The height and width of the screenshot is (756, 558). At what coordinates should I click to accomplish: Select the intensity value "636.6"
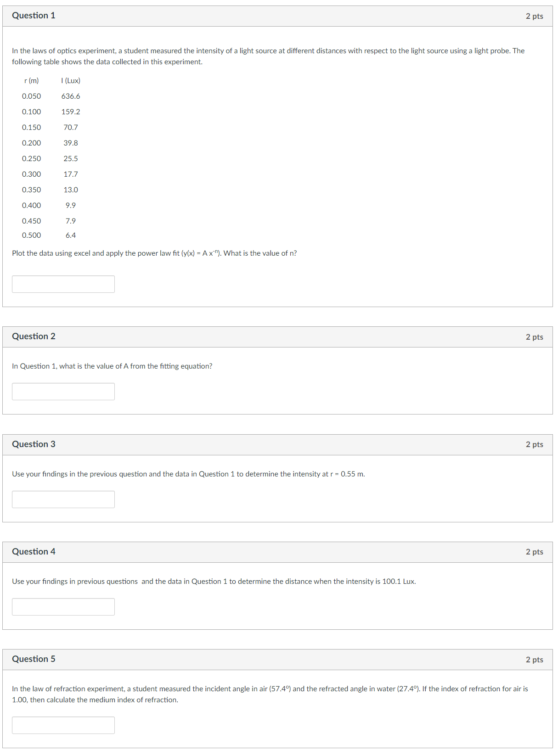(71, 96)
